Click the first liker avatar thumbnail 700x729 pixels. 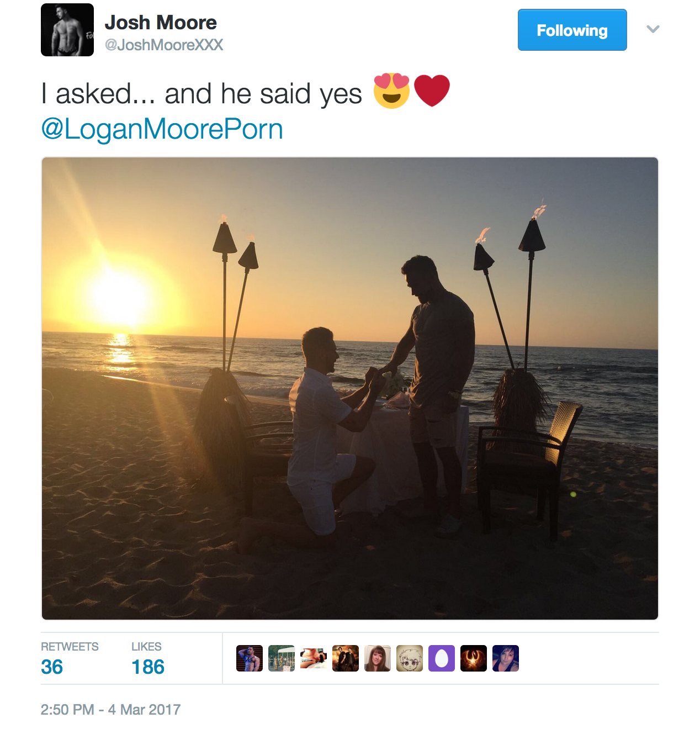click(250, 658)
